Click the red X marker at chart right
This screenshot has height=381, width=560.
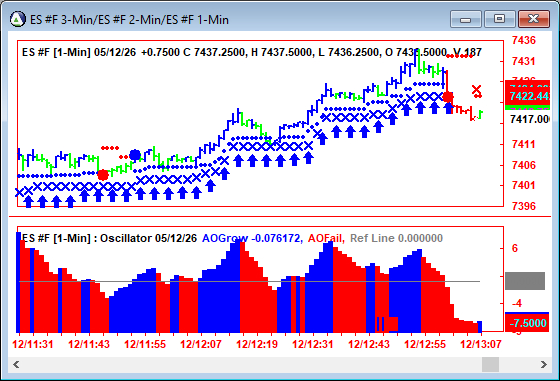click(476, 89)
